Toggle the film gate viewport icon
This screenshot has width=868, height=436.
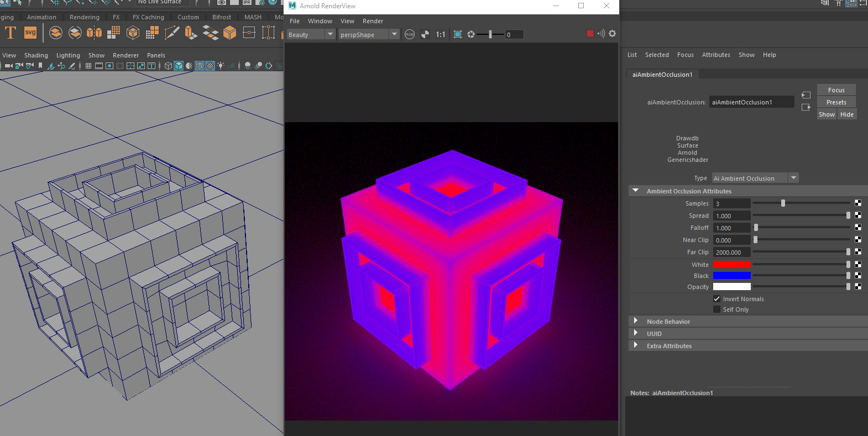(x=99, y=66)
